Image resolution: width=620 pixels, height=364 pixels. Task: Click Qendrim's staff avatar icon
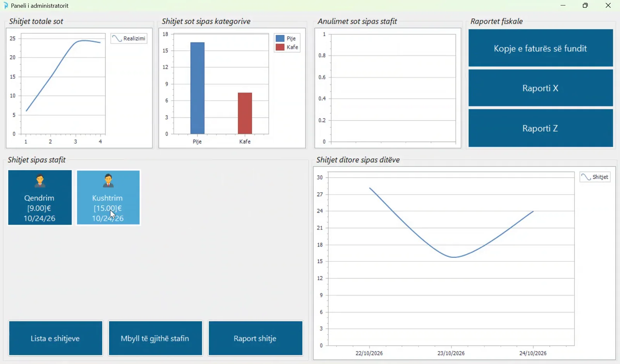coord(40,181)
